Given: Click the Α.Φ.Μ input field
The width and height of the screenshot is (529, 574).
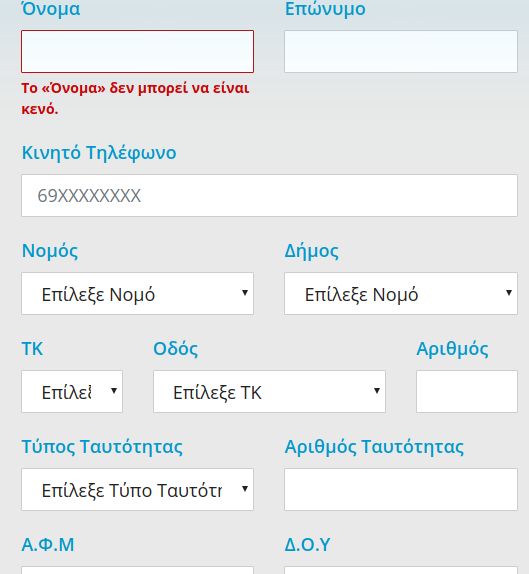Looking at the screenshot, I should pyautogui.click(x=137, y=570).
